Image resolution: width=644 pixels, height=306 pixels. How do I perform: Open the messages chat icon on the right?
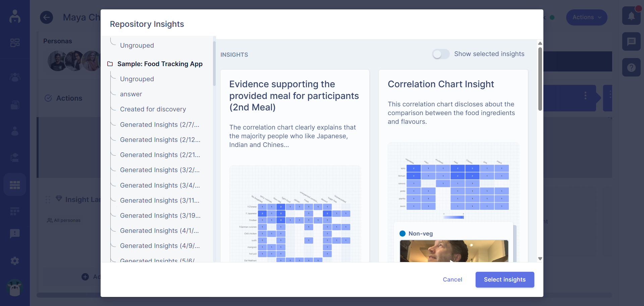coord(631,41)
